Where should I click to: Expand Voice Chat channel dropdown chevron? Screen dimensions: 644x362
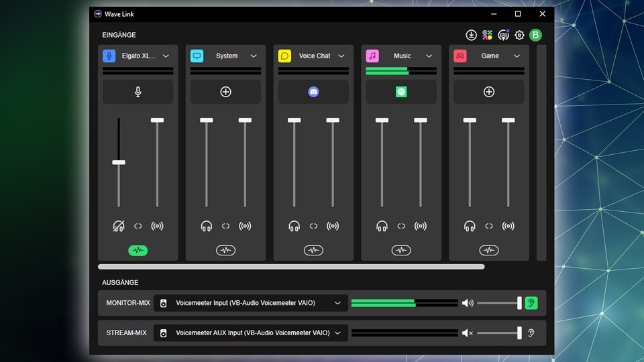click(341, 56)
